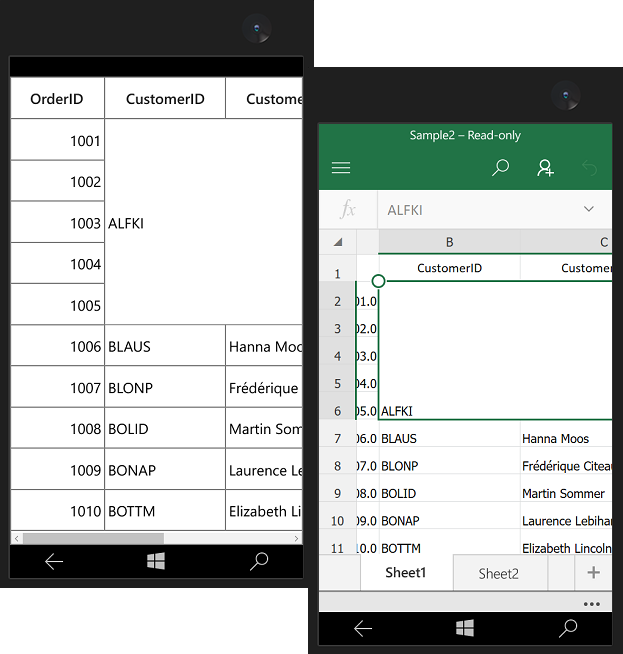Viewport: 623px width, 654px height.
Task: Tap the back arrow on Excel phone
Action: (363, 629)
